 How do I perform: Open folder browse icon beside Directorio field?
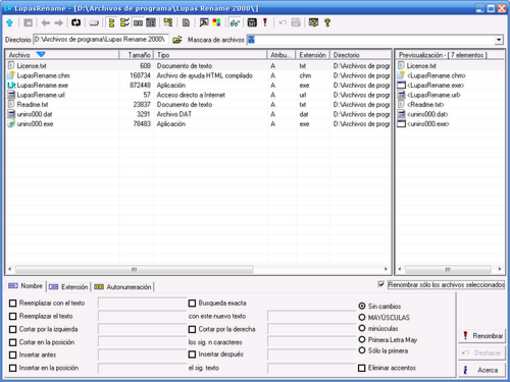point(177,40)
